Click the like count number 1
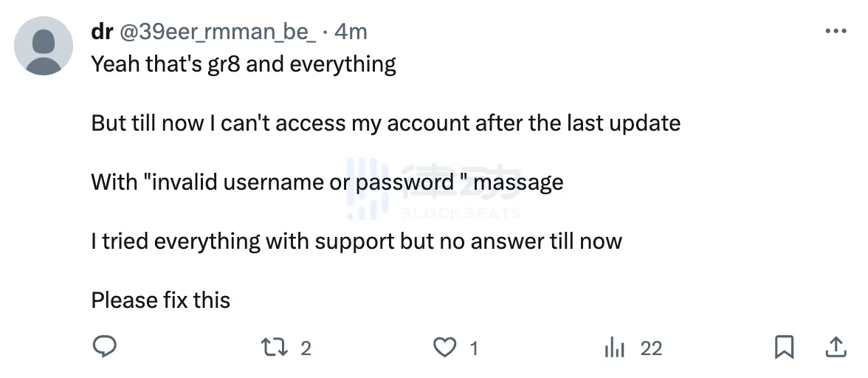The image size is (868, 378). click(474, 348)
